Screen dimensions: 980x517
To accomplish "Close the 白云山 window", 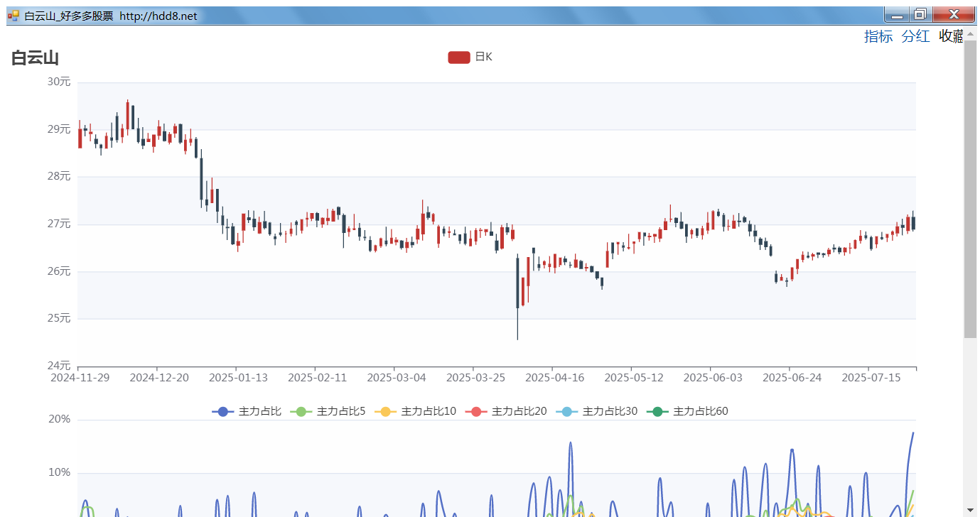I will click(953, 14).
